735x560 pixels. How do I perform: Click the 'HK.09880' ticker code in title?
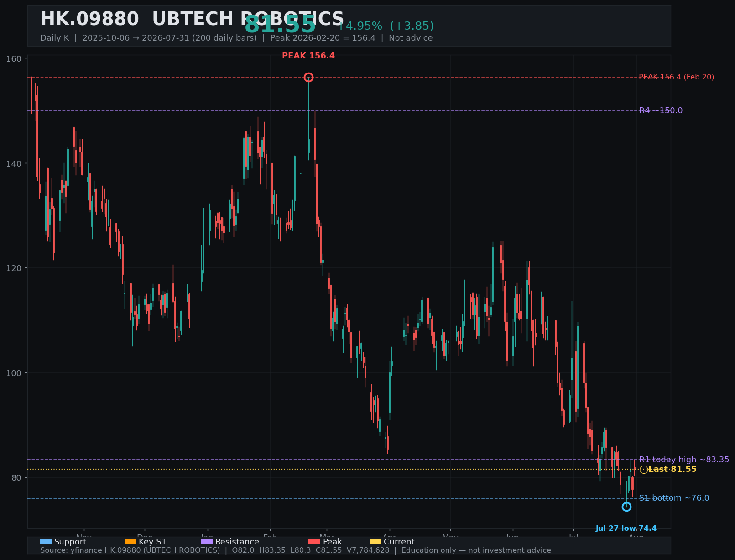(x=89, y=19)
